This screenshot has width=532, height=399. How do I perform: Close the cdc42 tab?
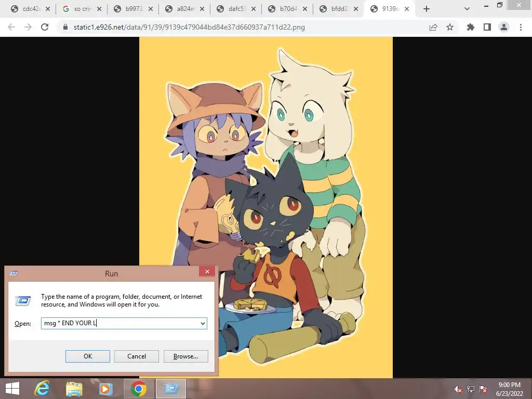(x=48, y=9)
